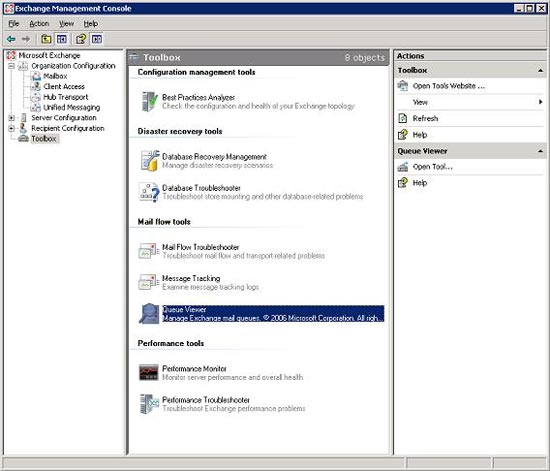Click the Mail Flow Troubleshooter icon
The height and width of the screenshot is (471, 550).
tap(148, 251)
